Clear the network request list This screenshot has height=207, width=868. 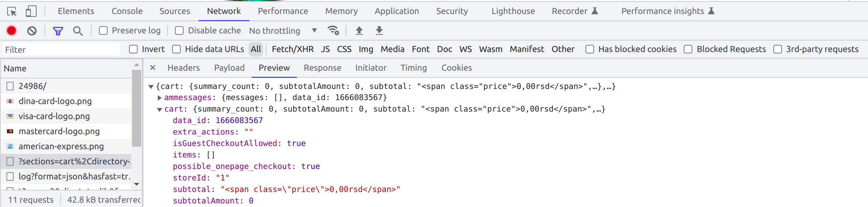point(32,30)
